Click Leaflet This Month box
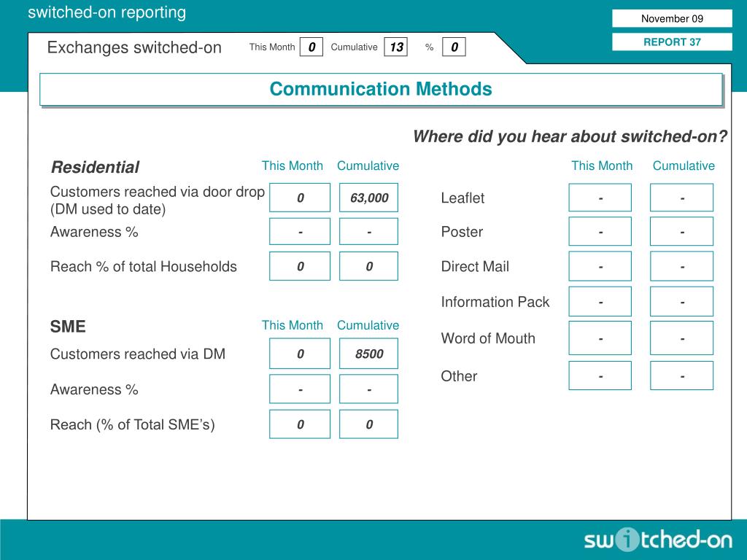Screen dimensions: 747x560 click(x=600, y=198)
